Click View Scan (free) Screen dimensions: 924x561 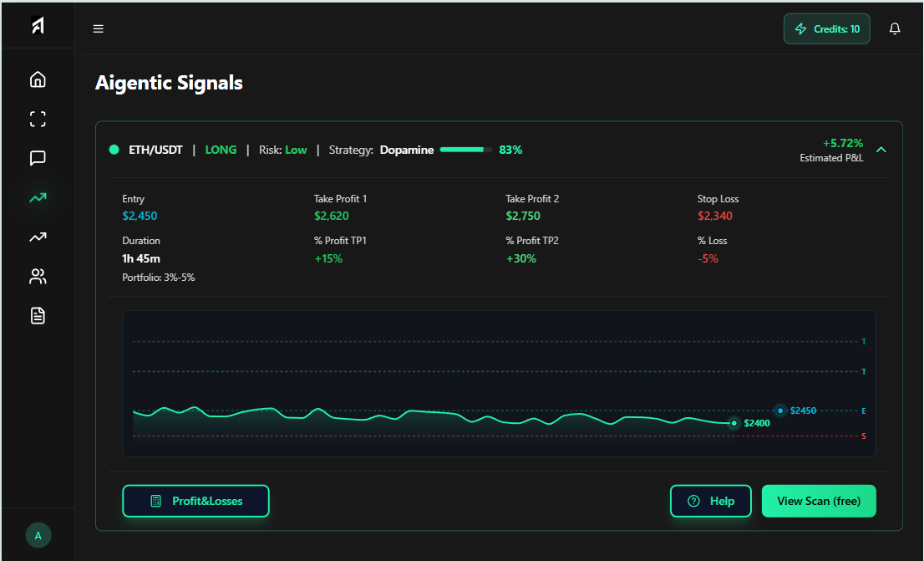[819, 501]
